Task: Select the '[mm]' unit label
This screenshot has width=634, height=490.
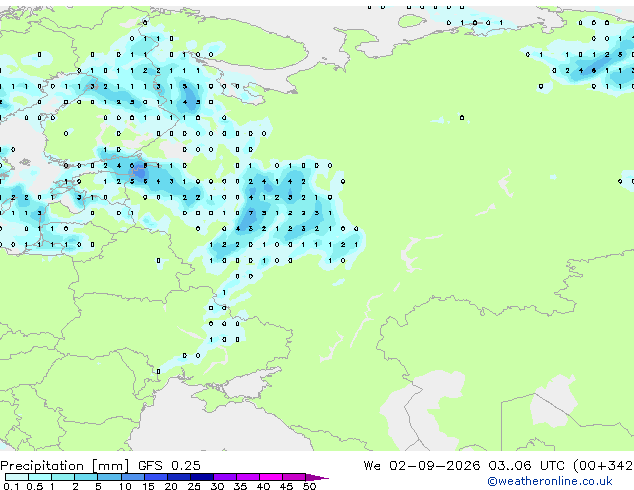Action: (111, 466)
